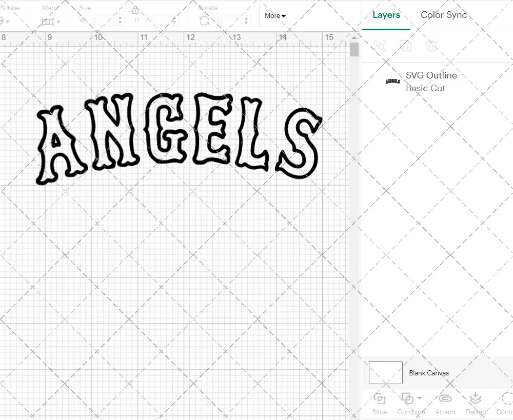Click the Blank Canvas color swatch

point(386,373)
